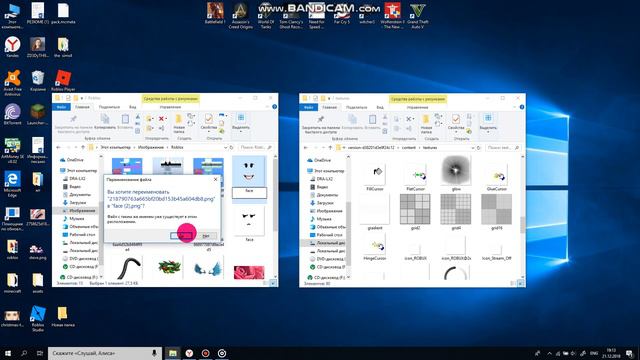The width and height of the screenshot is (640, 360).
Task: Close the rename file dialog
Action: point(216,179)
